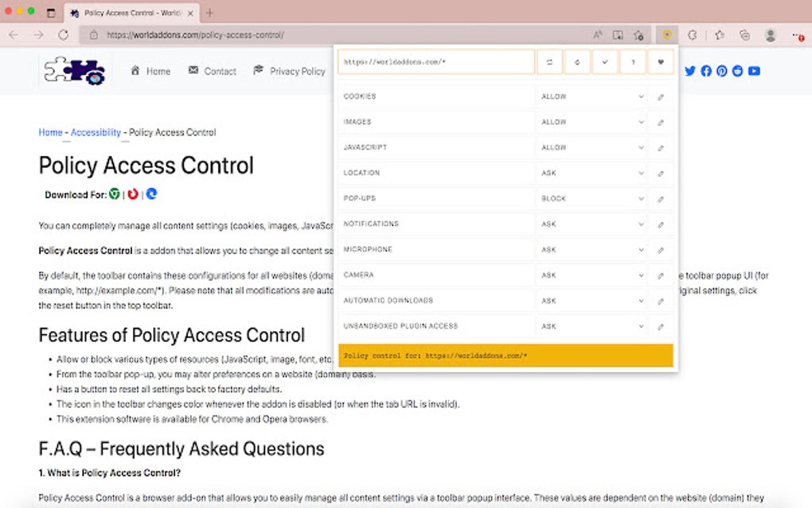Viewport: 812px width, 508px height.
Task: Click the browser Back arrow
Action: point(14,35)
